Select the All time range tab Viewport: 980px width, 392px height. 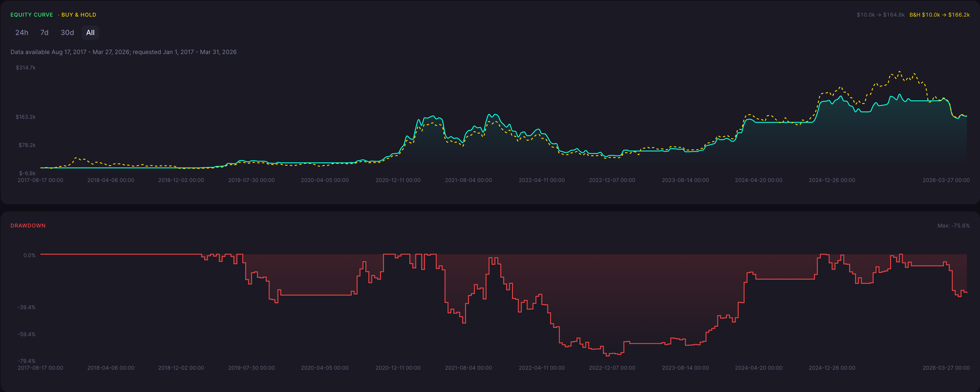90,33
